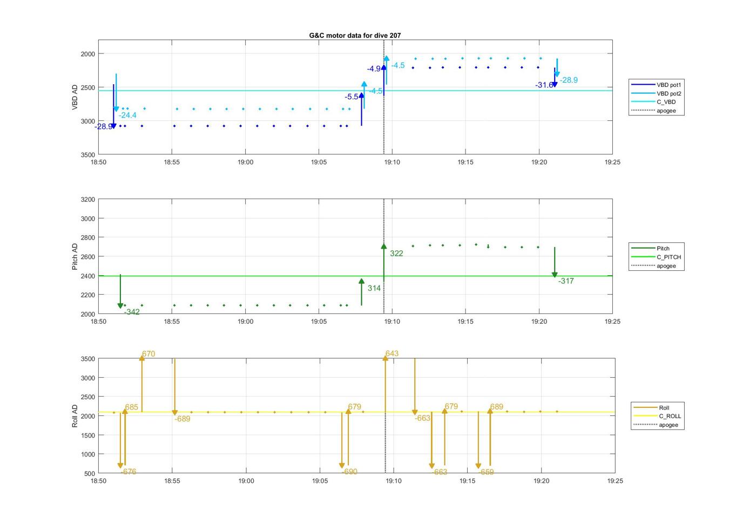The width and height of the screenshot is (756, 532).
Task: Click "18:55" under the Roll plot
Action: tap(172, 481)
